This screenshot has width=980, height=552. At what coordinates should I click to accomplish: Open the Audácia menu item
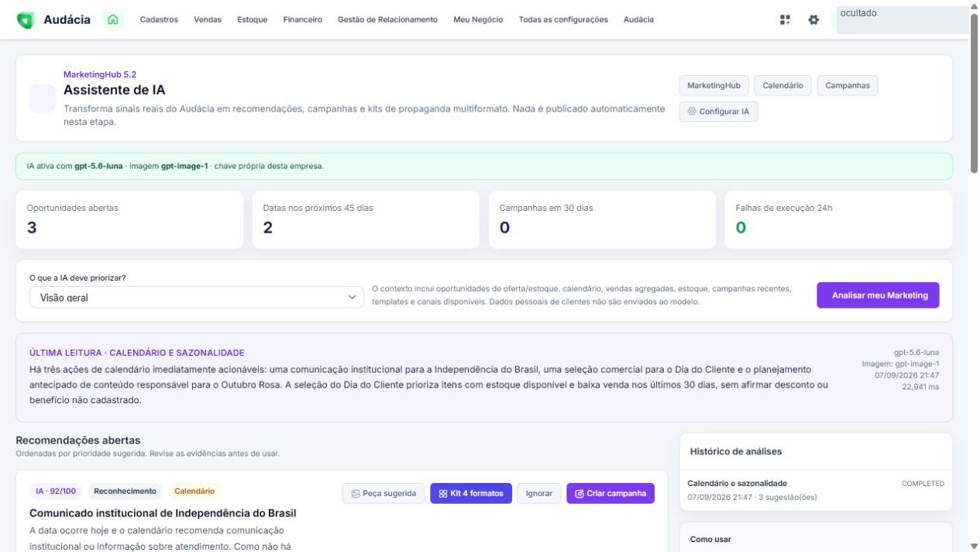tap(638, 20)
